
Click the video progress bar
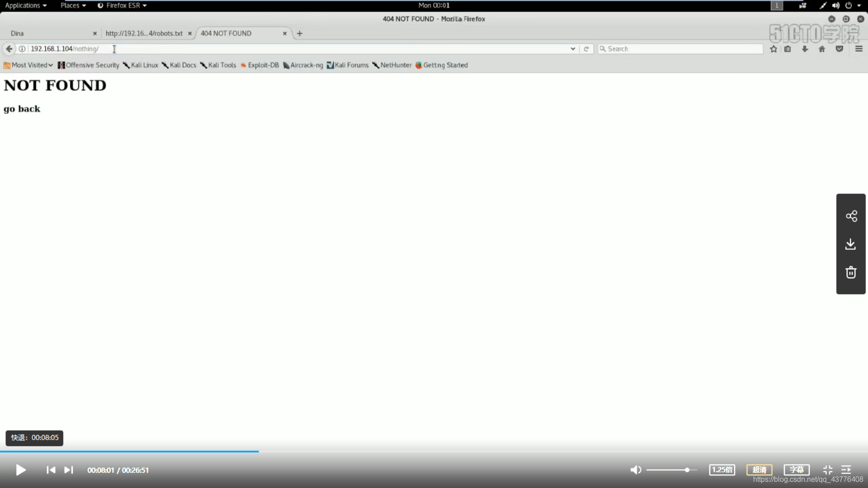[434, 451]
